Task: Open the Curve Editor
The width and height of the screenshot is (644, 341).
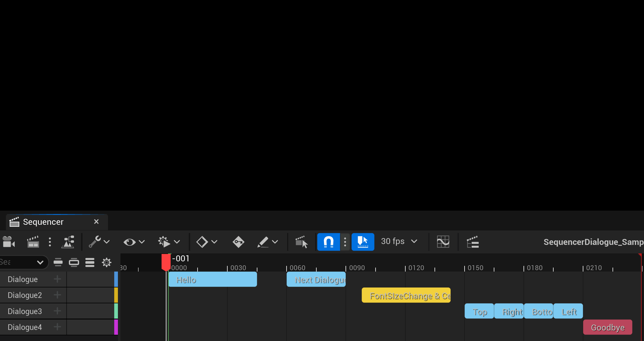Action: pyautogui.click(x=443, y=242)
